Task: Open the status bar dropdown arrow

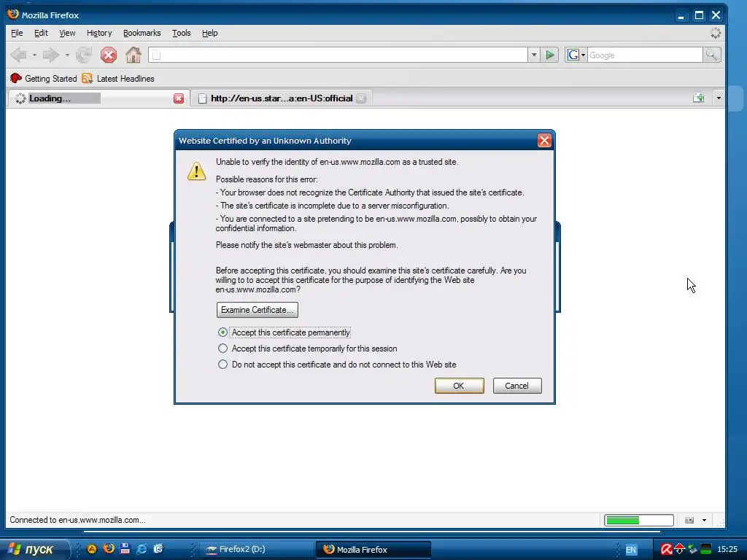Action: click(x=704, y=520)
